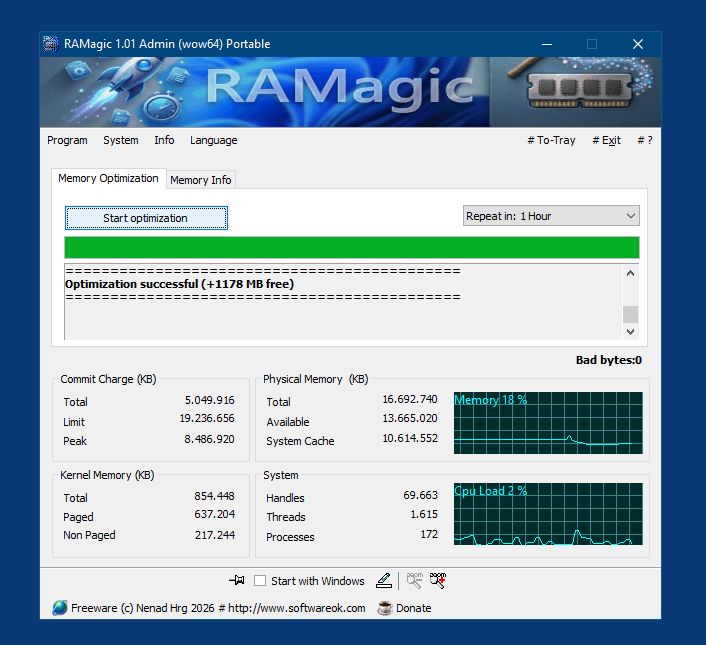Click the log scrollbar down arrow
This screenshot has height=645, width=706.
(630, 332)
